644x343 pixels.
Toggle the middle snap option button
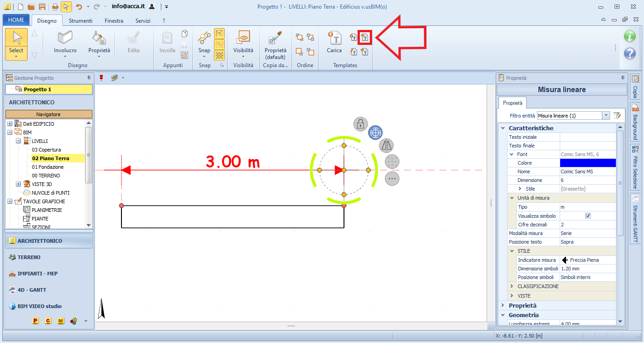(219, 44)
